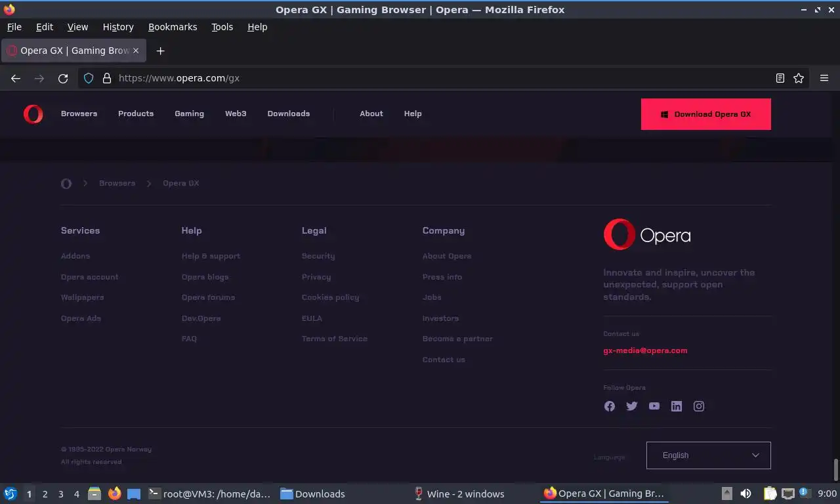
Task: Click the URL address bar field
Action: pos(443,78)
